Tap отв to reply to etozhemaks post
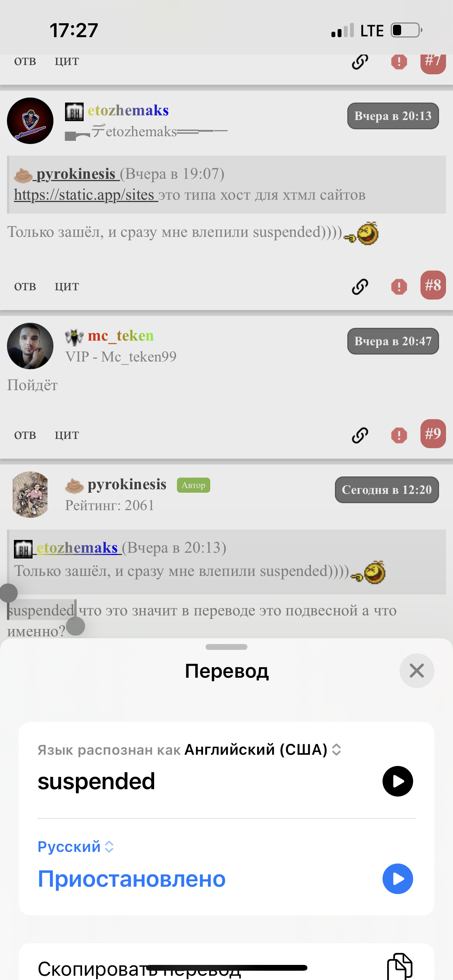453x980 pixels. [25, 286]
